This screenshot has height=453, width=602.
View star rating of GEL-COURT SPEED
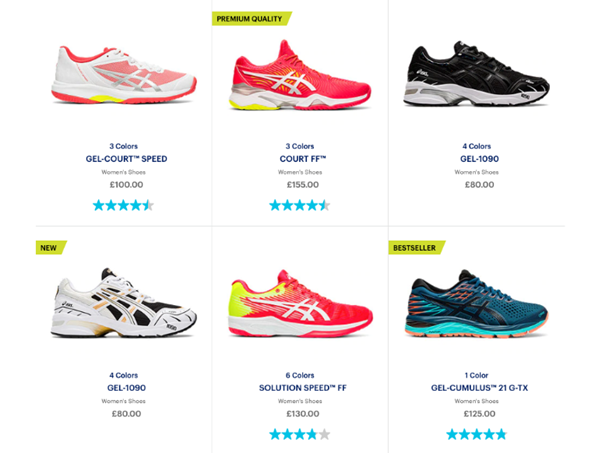pos(123,205)
